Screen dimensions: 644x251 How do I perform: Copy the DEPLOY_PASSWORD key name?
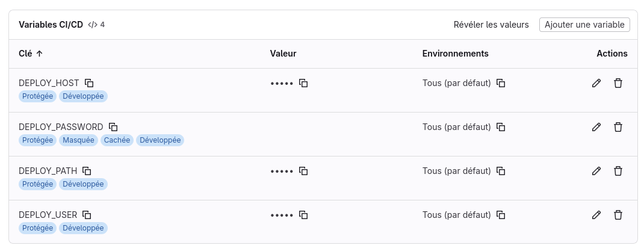click(x=113, y=127)
